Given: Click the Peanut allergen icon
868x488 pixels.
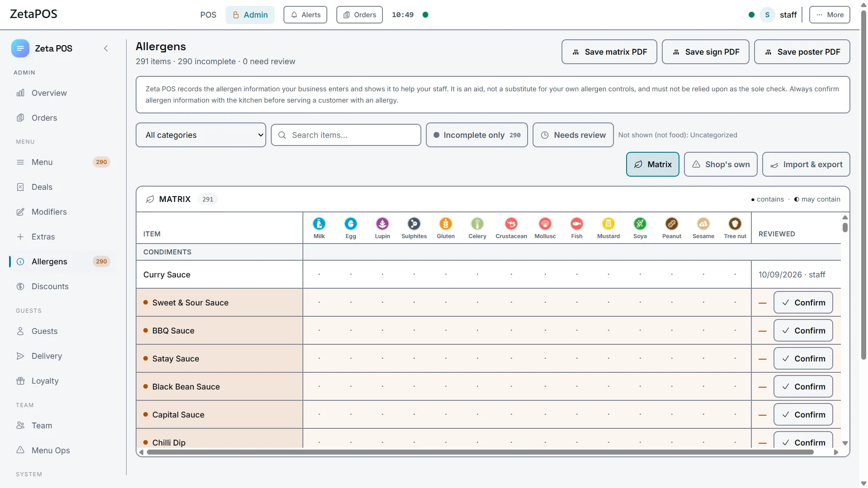Looking at the screenshot, I should pos(672,224).
